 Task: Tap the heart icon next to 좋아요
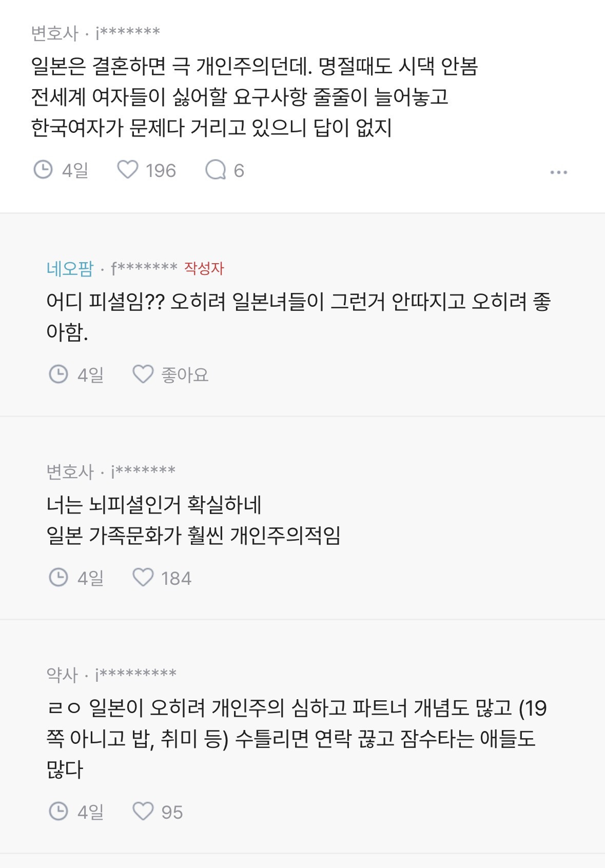coord(143,374)
